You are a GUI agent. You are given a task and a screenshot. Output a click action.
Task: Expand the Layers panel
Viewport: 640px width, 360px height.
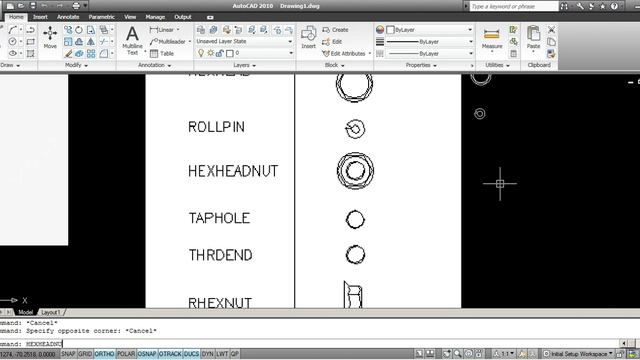tap(244, 65)
